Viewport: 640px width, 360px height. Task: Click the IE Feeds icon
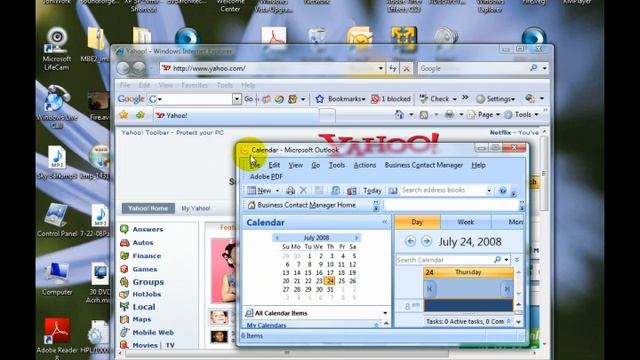pos(424,115)
